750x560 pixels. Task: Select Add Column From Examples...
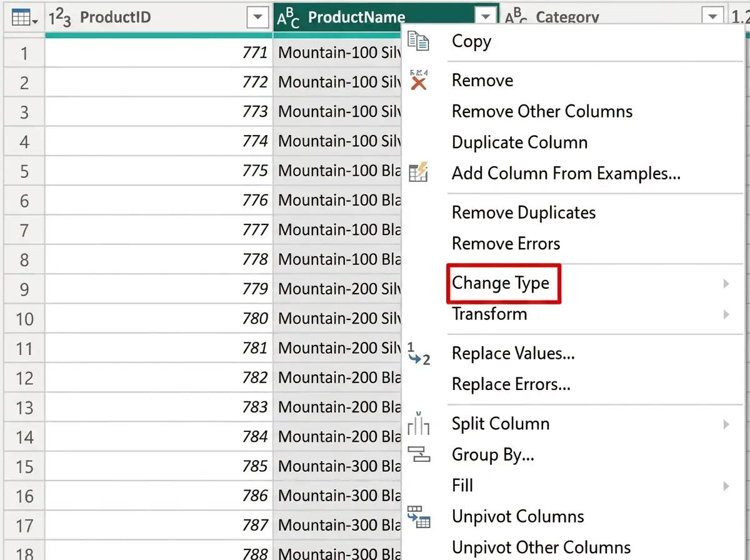coord(566,172)
